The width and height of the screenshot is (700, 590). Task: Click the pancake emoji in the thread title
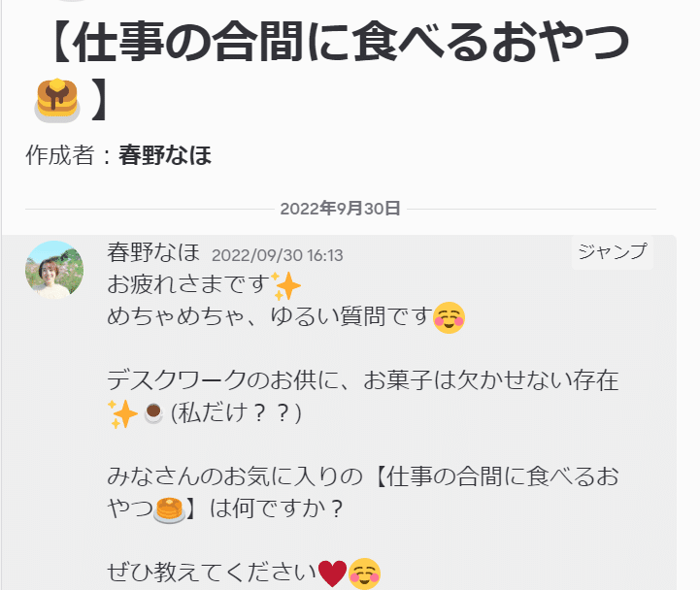[x=57, y=100]
